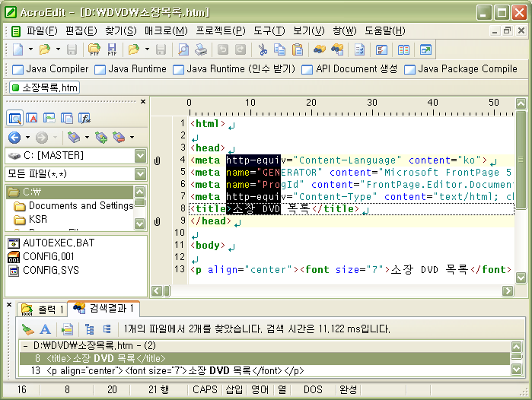The image size is (532, 400).
Task: Click the collapse tree icon in results
Action: [107, 329]
